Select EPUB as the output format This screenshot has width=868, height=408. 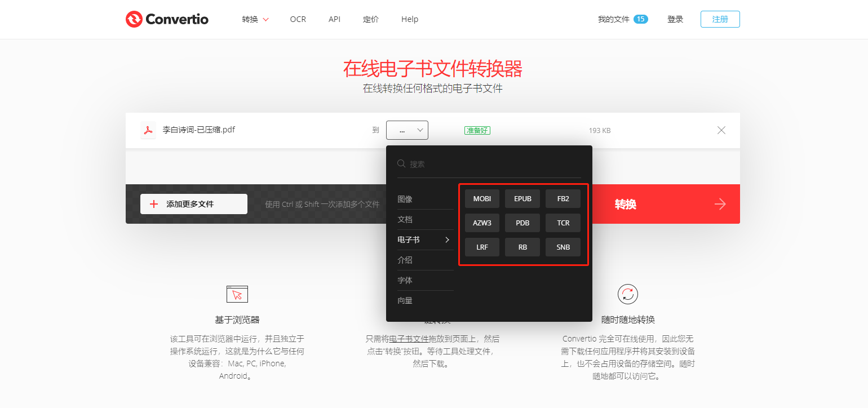tap(522, 198)
